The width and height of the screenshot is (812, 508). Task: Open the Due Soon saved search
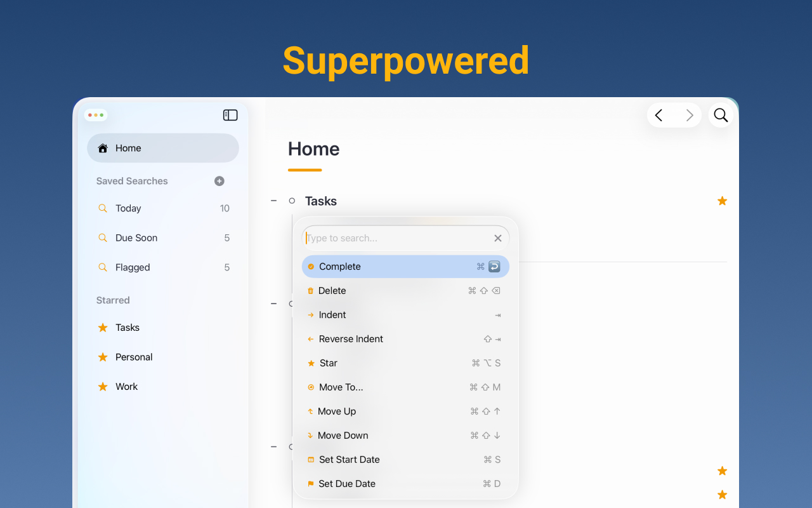click(163, 238)
